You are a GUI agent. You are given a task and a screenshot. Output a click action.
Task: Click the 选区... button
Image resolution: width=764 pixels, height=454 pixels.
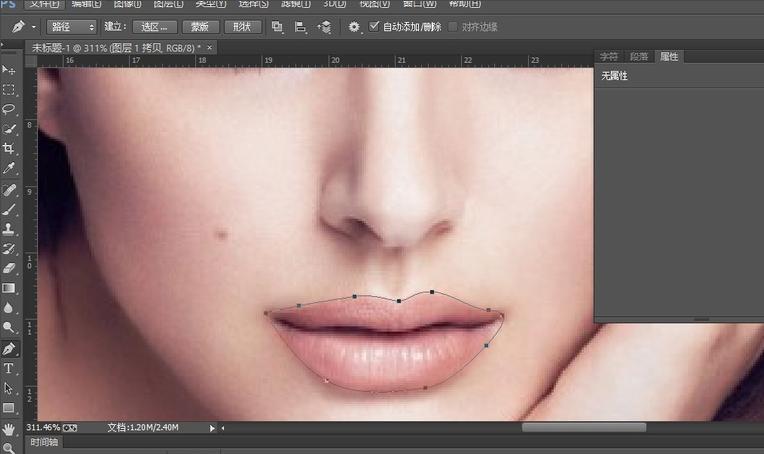(x=154, y=27)
